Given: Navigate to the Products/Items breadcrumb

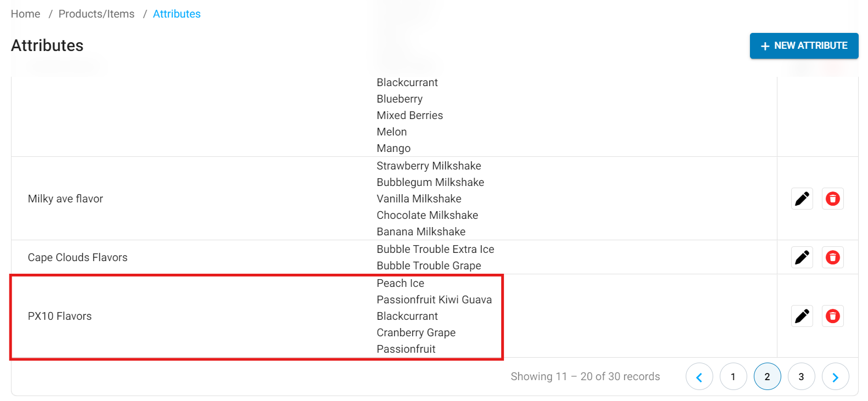Looking at the screenshot, I should coord(97,14).
